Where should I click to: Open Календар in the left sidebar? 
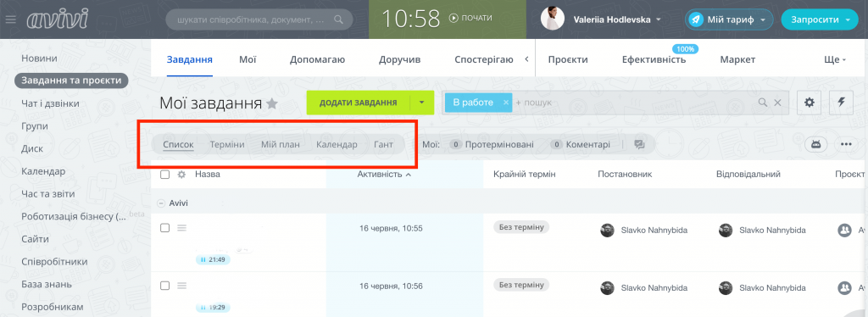point(43,171)
